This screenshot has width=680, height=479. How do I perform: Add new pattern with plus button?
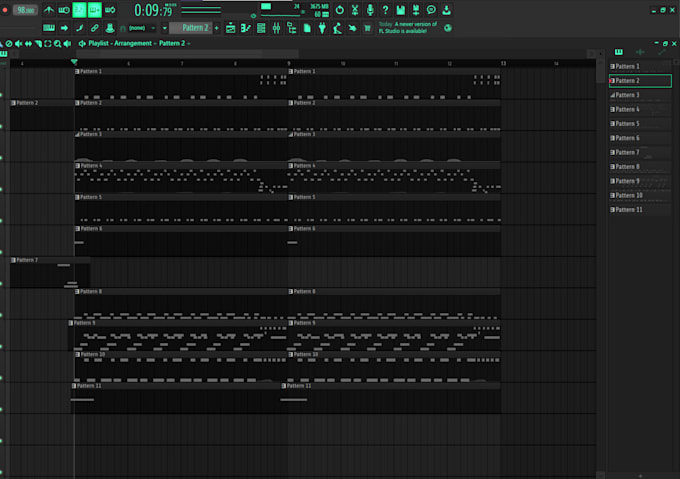point(217,28)
